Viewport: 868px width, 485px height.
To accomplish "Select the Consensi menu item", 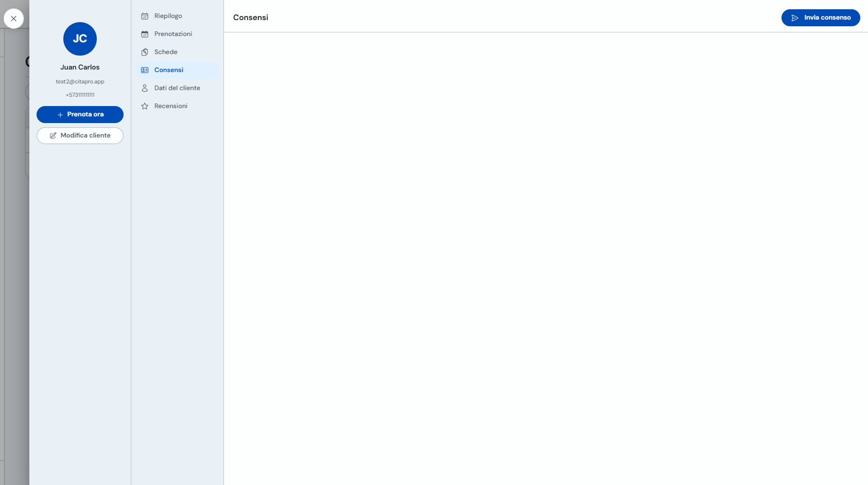I will tap(177, 70).
